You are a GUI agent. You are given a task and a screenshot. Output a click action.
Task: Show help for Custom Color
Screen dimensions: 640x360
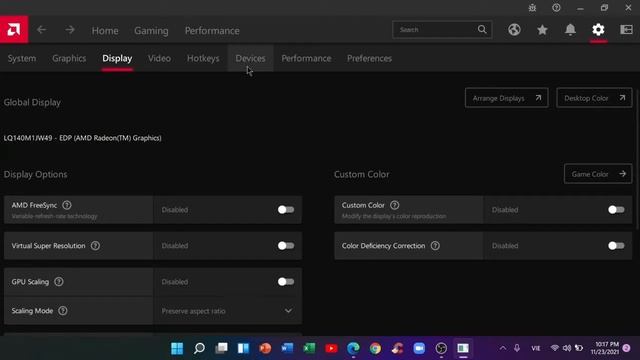click(394, 205)
